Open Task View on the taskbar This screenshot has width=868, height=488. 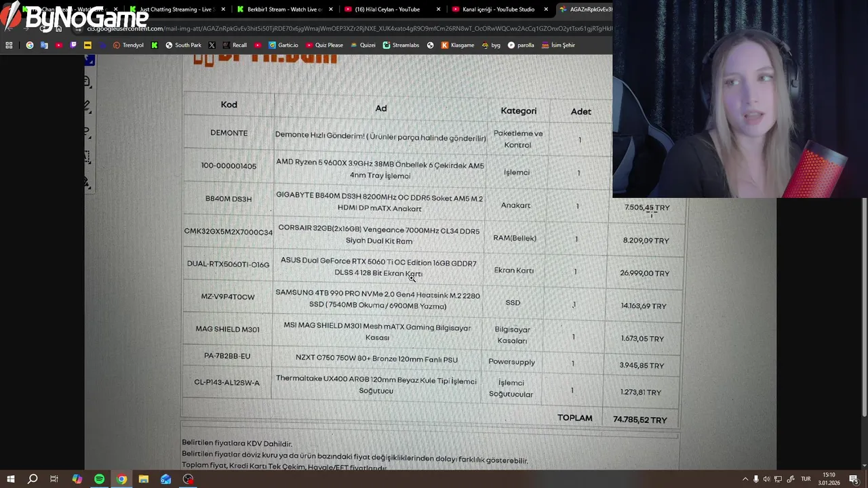point(54,479)
